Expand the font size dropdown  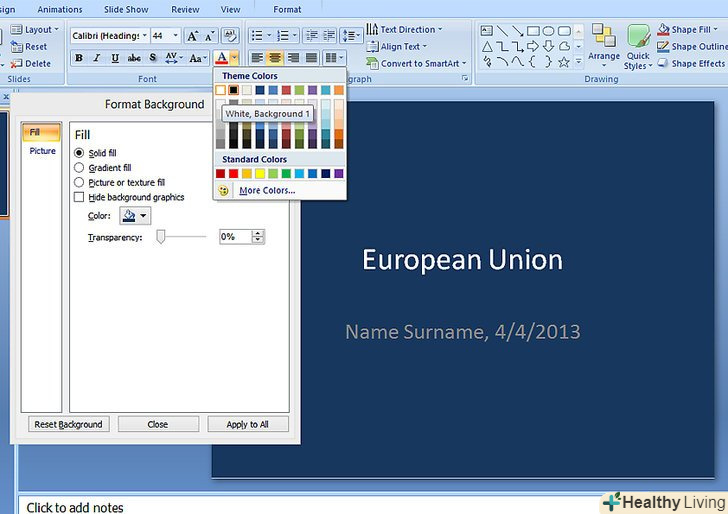174,36
